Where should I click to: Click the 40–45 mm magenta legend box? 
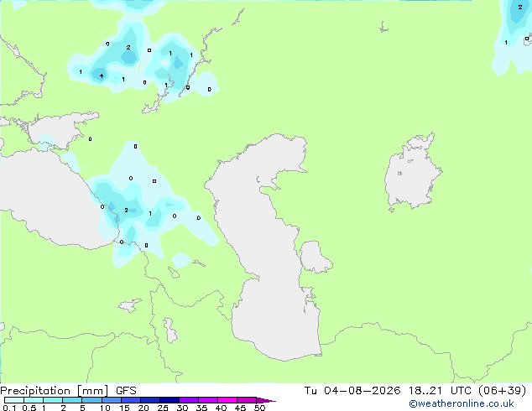227,400
